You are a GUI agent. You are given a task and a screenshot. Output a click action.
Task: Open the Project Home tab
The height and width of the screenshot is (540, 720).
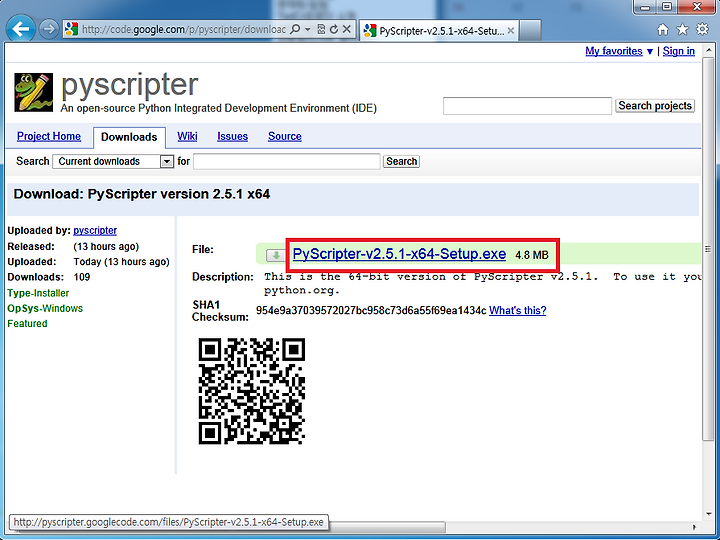point(49,136)
